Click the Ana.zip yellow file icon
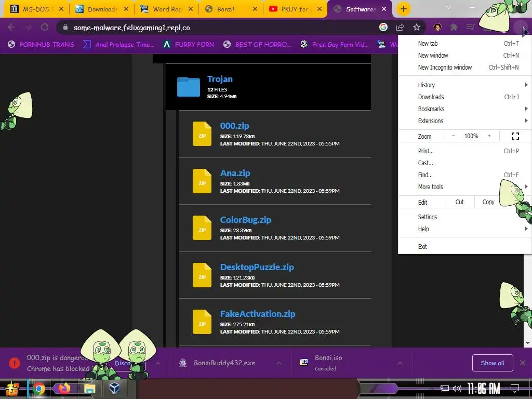The height and width of the screenshot is (399, 532). tap(202, 181)
